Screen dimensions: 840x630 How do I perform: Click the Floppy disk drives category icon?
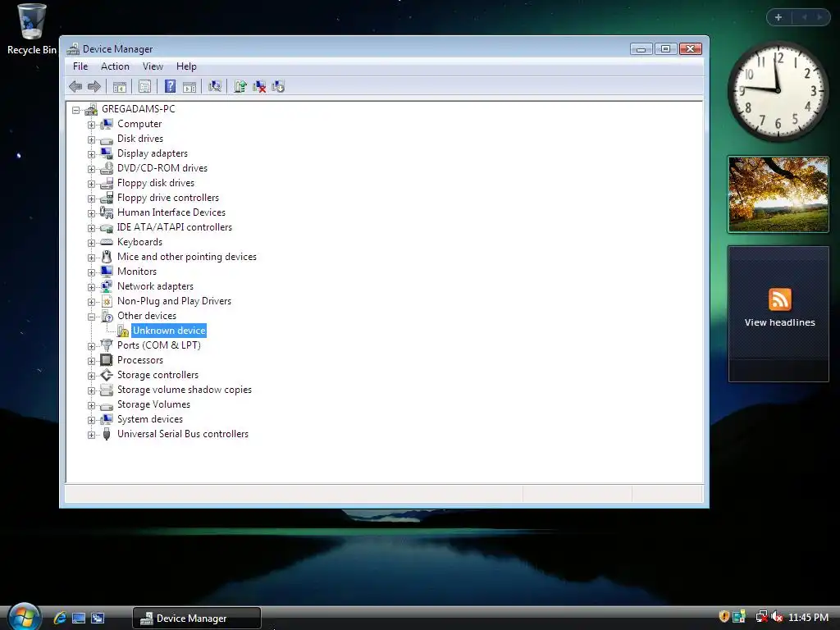107,183
